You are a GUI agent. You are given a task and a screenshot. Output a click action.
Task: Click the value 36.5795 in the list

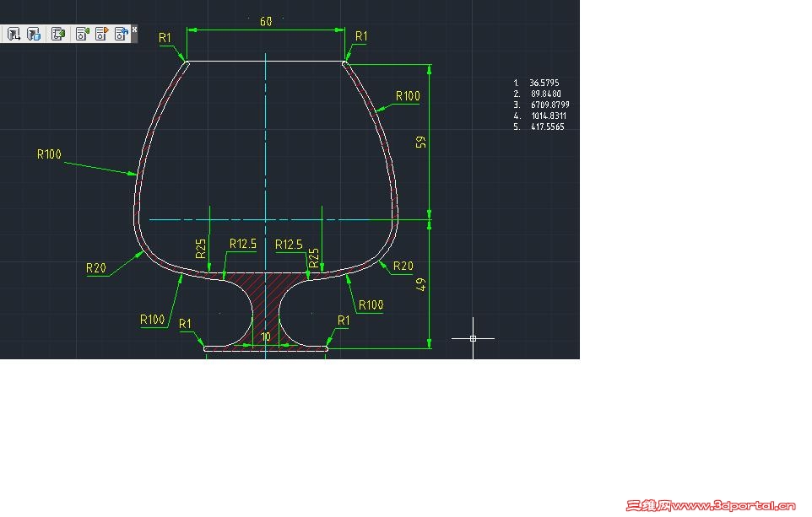544,83
